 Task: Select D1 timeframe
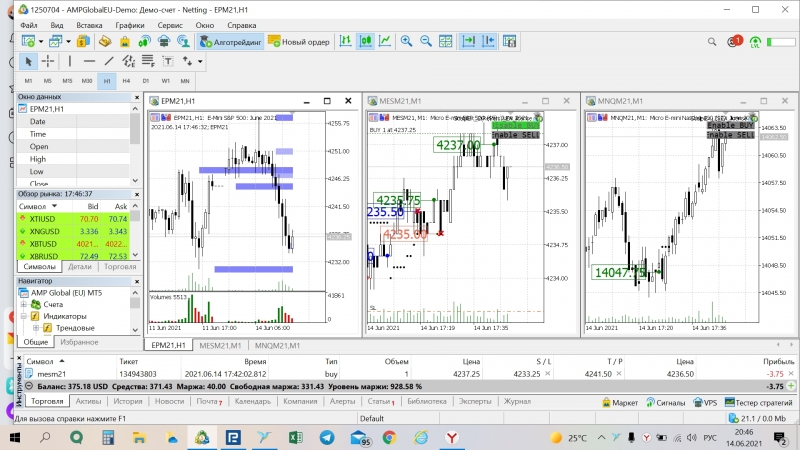[146, 81]
